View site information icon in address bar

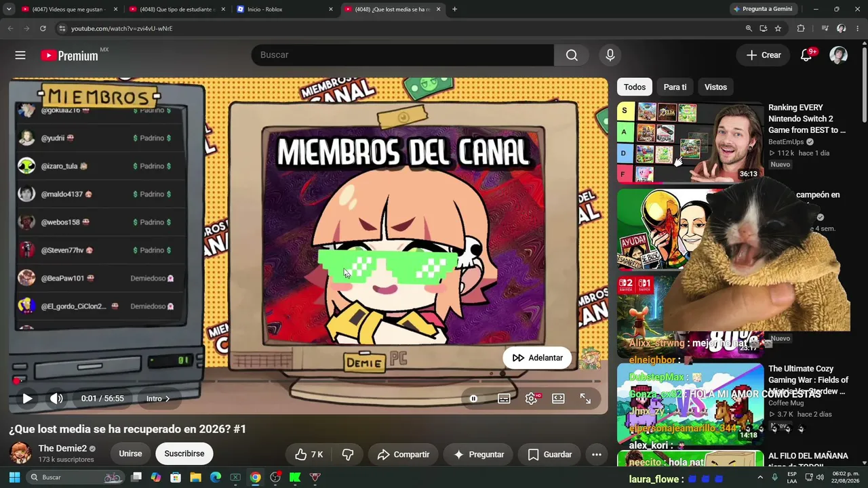coord(62,28)
